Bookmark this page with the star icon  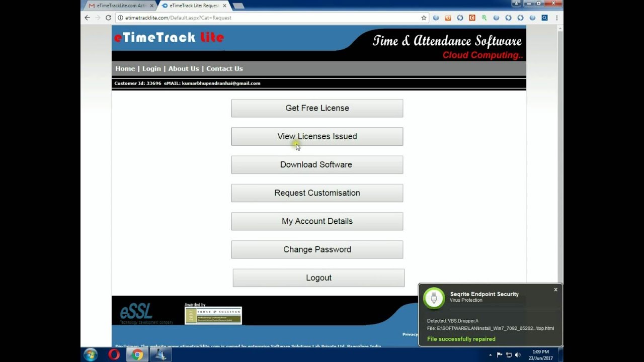[x=424, y=18]
